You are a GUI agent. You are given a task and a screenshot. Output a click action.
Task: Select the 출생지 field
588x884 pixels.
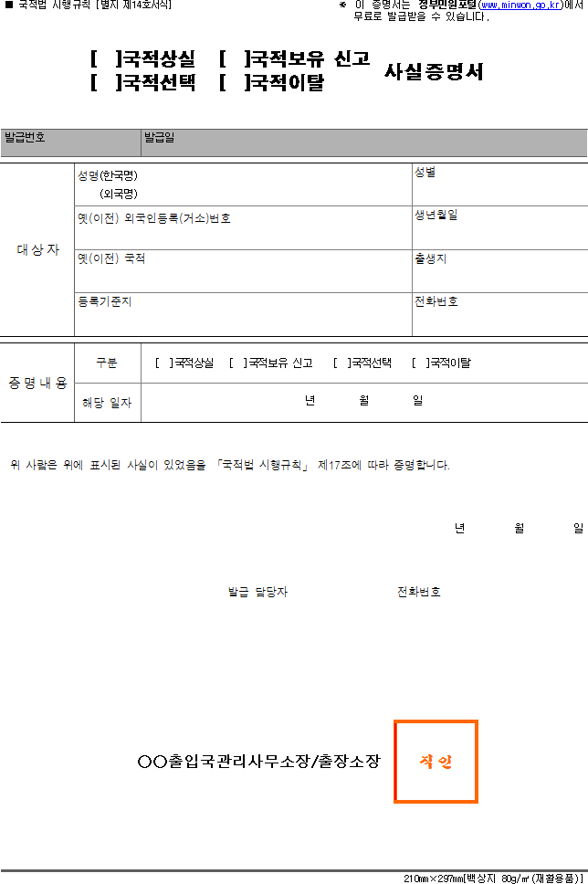pos(500,271)
